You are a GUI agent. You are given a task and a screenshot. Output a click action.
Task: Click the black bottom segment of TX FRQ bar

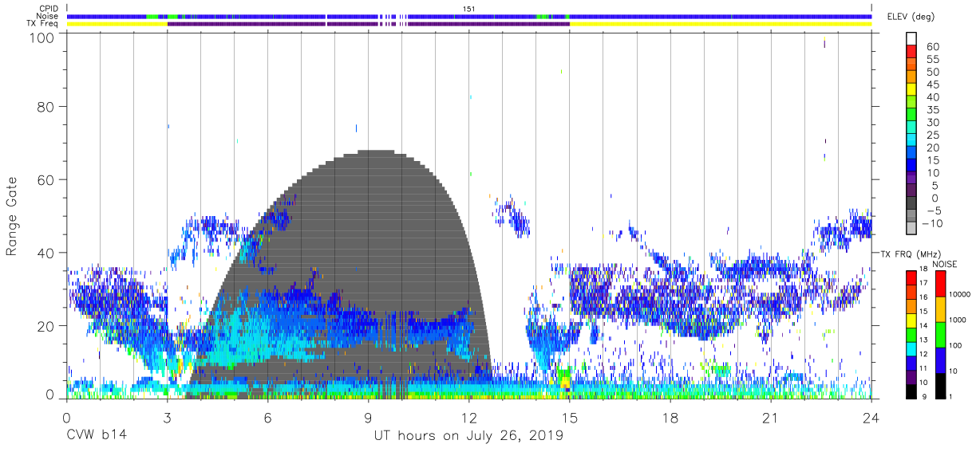tap(911, 392)
